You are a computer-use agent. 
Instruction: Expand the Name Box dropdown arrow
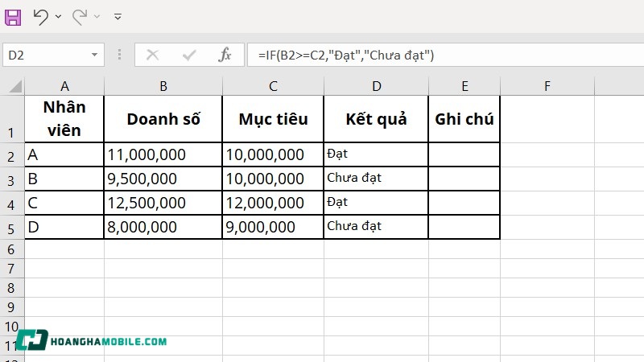pos(94,55)
